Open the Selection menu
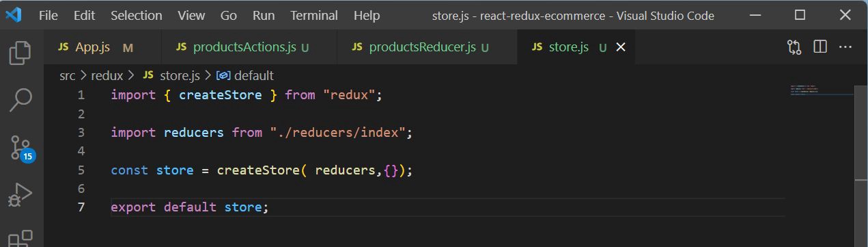The image size is (868, 247). point(137,15)
